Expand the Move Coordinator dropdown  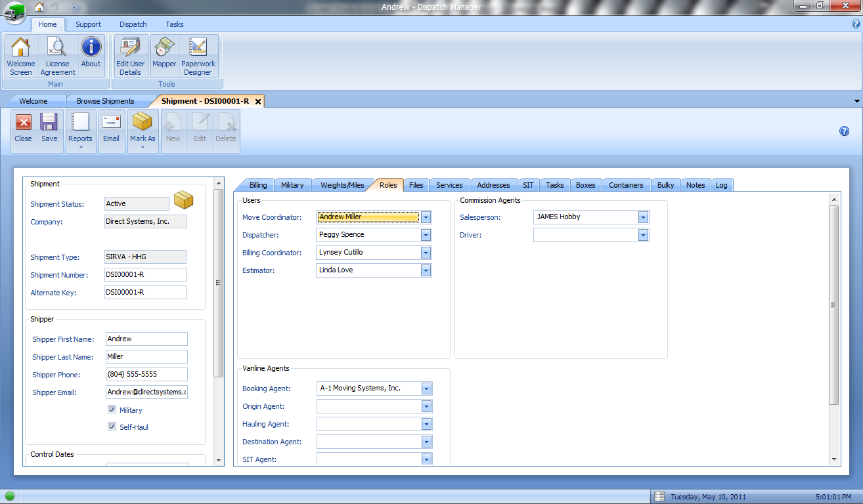[x=426, y=217]
